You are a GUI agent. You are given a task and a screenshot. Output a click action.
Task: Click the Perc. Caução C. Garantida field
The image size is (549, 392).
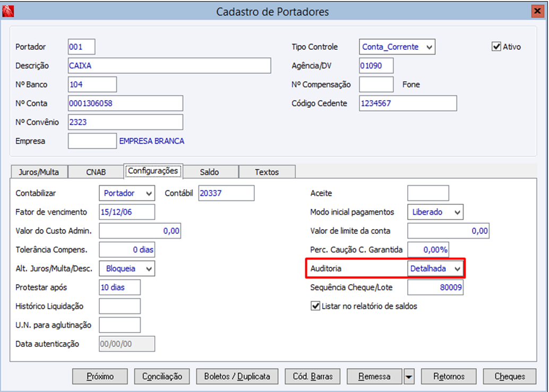[x=428, y=250]
